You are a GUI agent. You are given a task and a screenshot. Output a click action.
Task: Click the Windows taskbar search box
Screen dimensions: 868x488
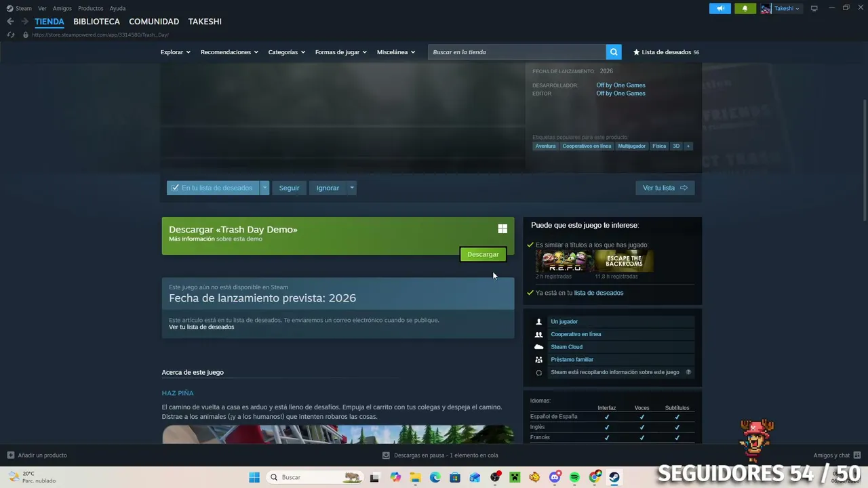pyautogui.click(x=315, y=477)
